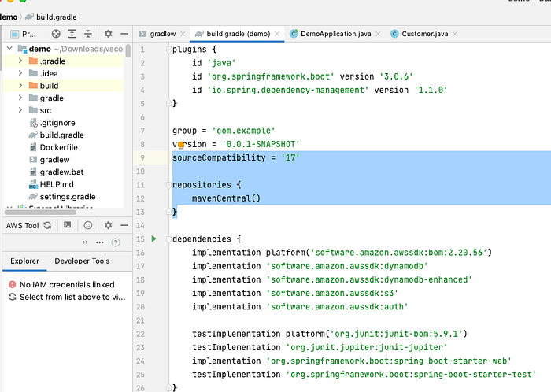Click the mavenCentral() text
551x392 pixels.
point(226,198)
